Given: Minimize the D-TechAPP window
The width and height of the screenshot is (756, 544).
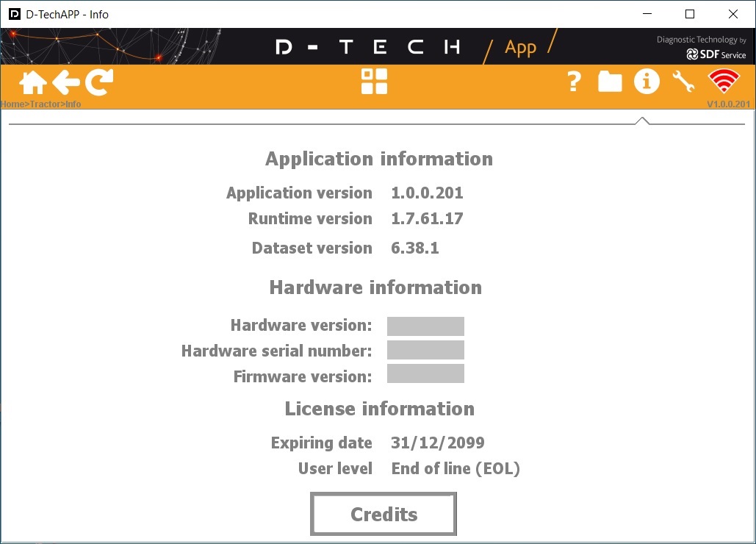Looking at the screenshot, I should click(x=647, y=14).
